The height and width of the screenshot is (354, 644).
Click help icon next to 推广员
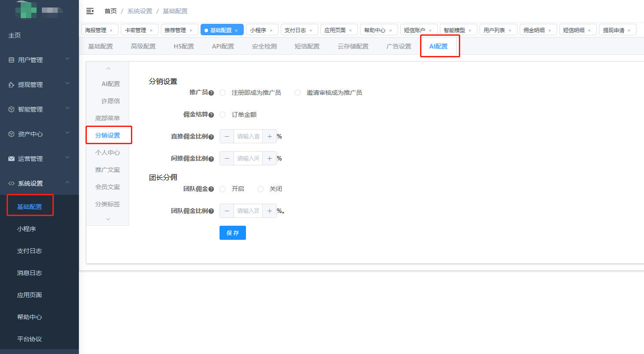tap(211, 93)
